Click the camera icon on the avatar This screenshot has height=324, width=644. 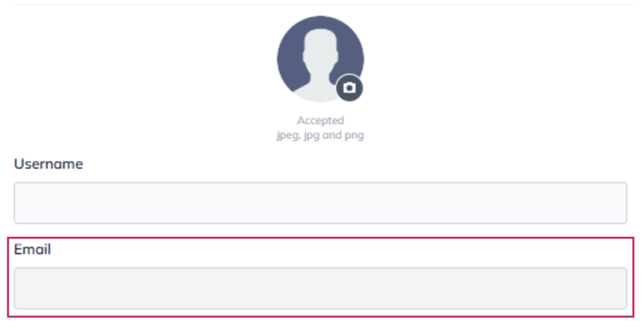[349, 87]
